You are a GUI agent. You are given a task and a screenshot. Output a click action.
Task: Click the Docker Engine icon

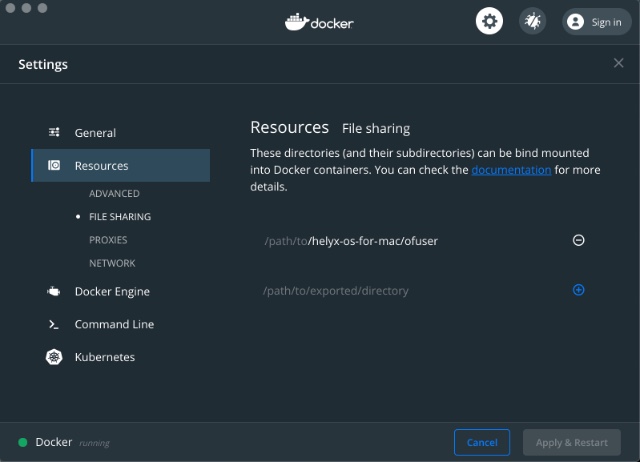pos(53,291)
